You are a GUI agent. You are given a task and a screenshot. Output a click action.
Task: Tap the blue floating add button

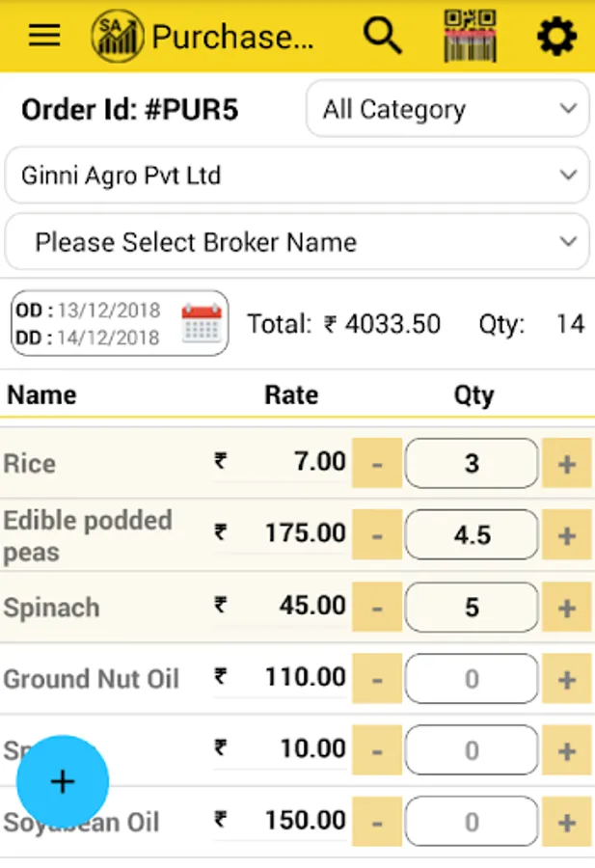63,781
